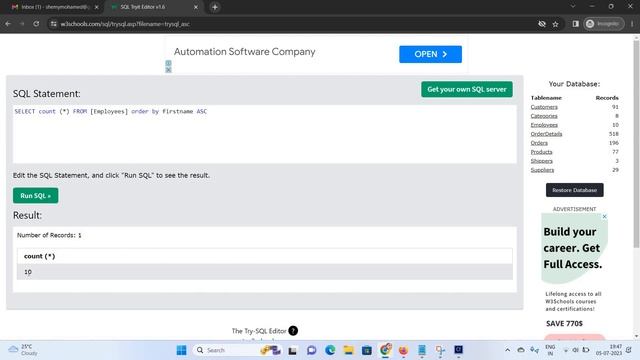Screen dimensions: 640x360
Task: Close the Gmail Inbox tab
Action: [97, 7]
